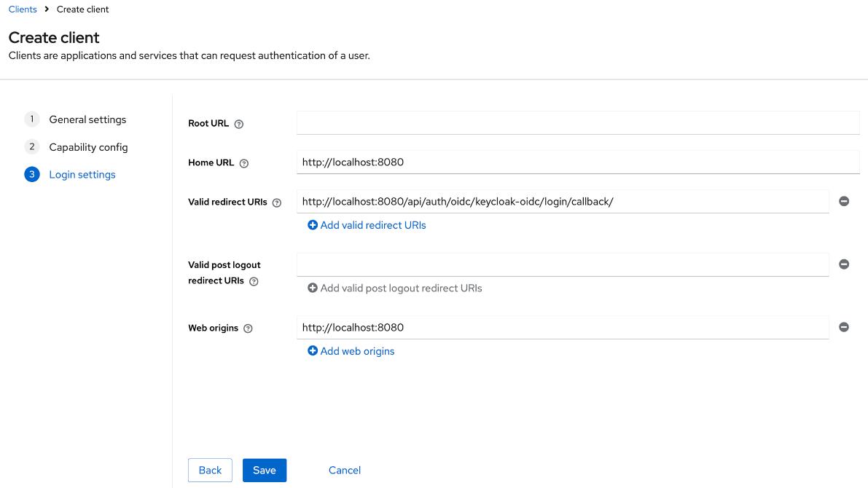The height and width of the screenshot is (488, 868).
Task: Click the Root URL help icon
Action: coord(239,124)
